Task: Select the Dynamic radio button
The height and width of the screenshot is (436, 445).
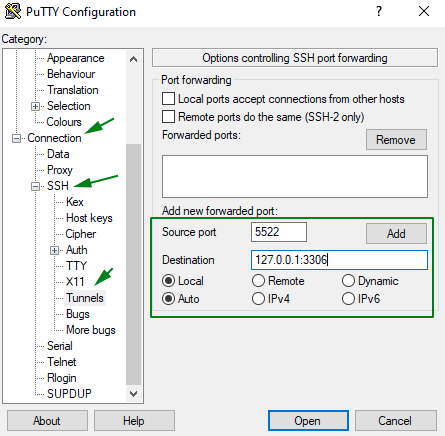Action: tap(348, 281)
